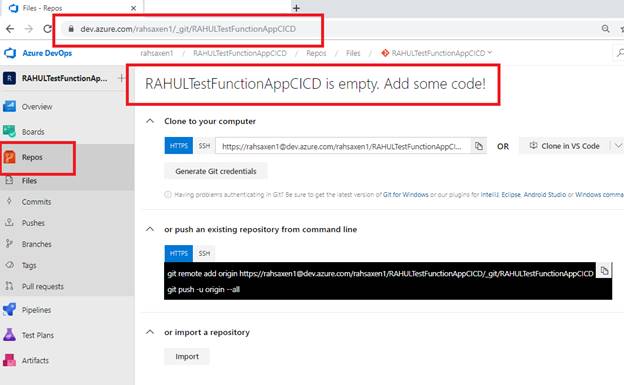Click Repos in the breadcrumb

(316, 53)
